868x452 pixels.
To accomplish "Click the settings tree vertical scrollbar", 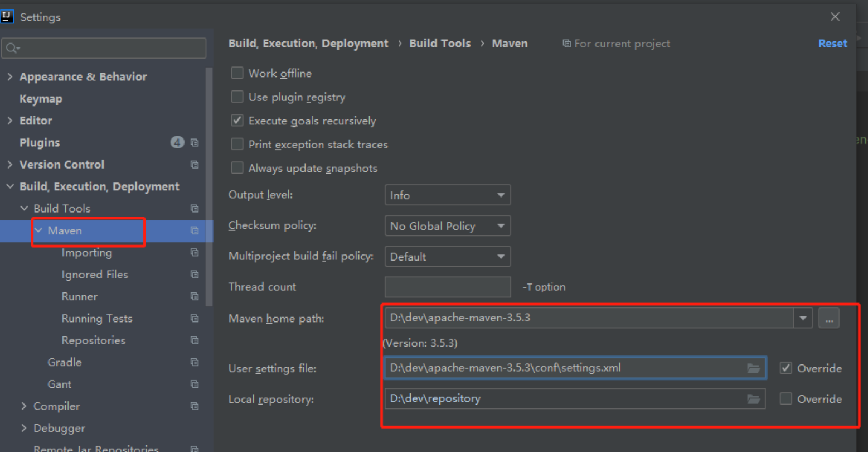I will [x=209, y=184].
